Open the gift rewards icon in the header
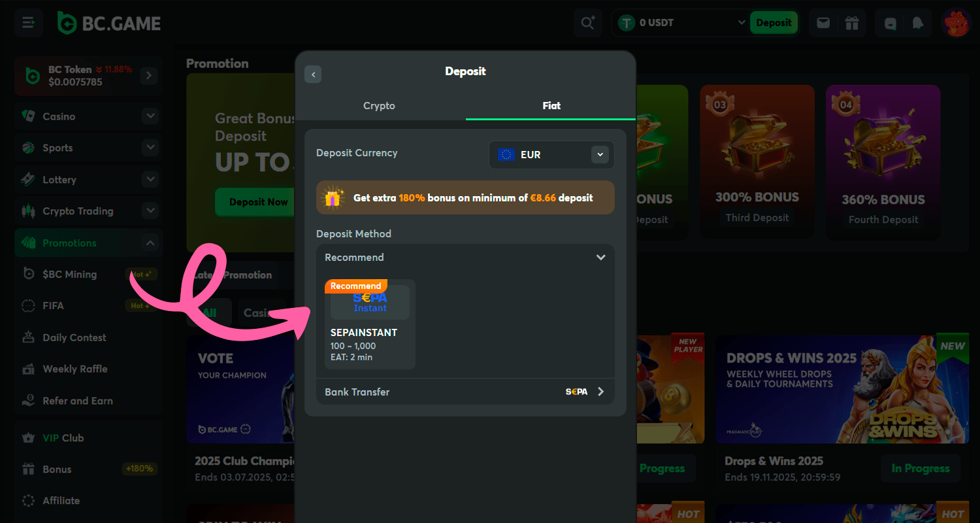The width and height of the screenshot is (980, 523). tap(851, 23)
